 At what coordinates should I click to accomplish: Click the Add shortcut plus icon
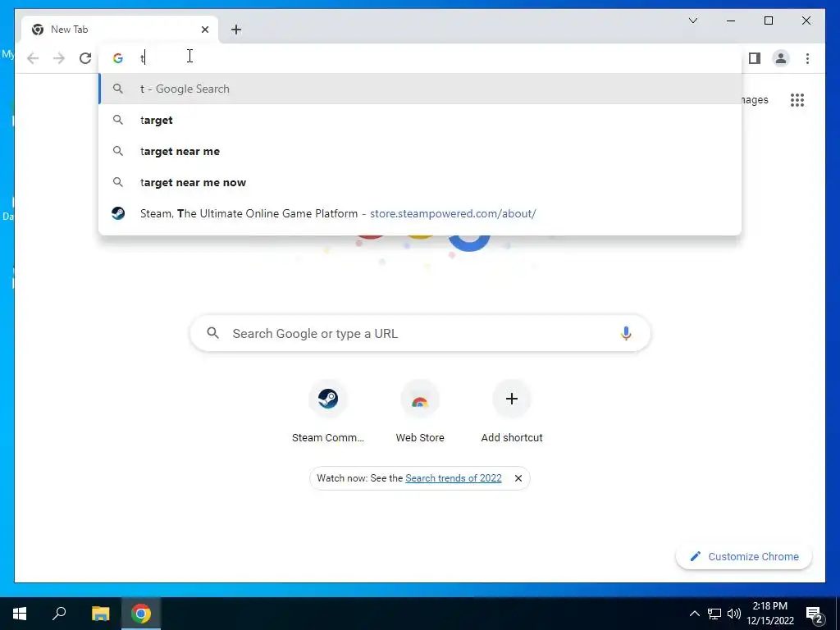tap(512, 399)
